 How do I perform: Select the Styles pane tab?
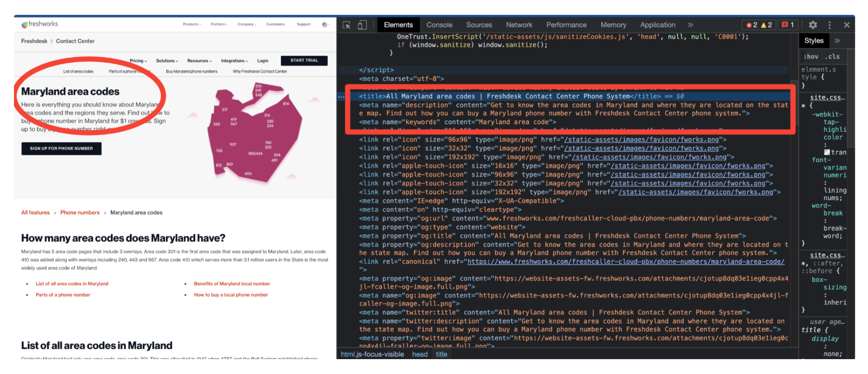814,41
